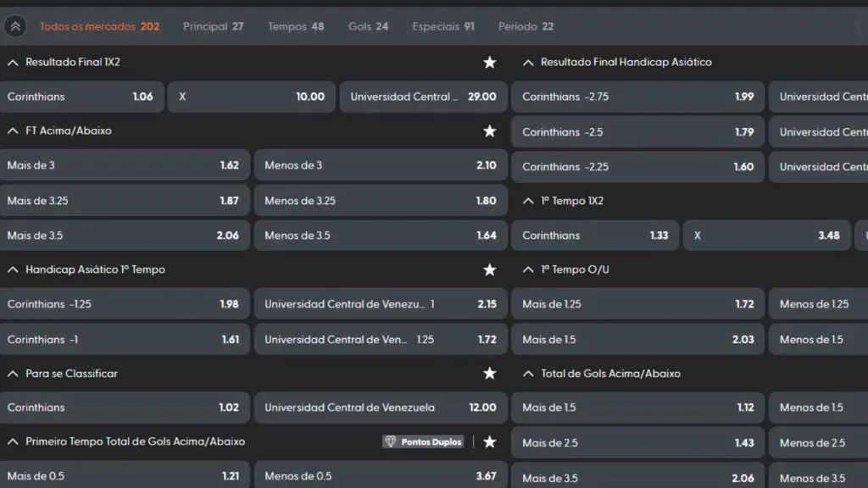Favorite the Para se Classificar market

(x=489, y=373)
